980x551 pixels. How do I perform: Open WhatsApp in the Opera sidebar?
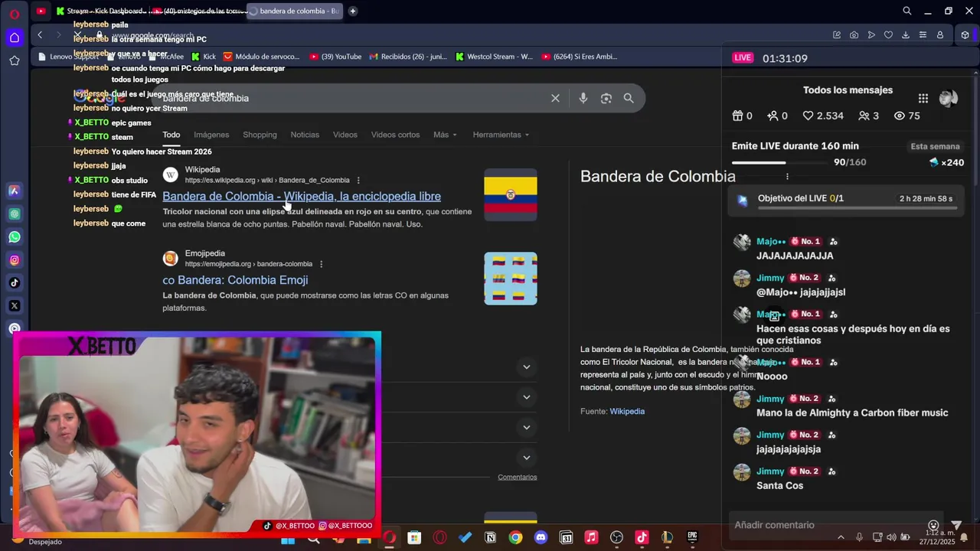point(15,237)
